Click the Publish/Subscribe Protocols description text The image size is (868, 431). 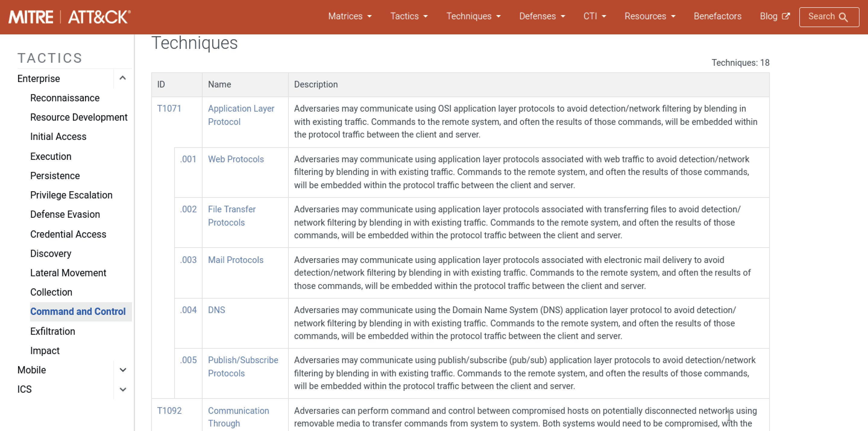click(x=525, y=373)
